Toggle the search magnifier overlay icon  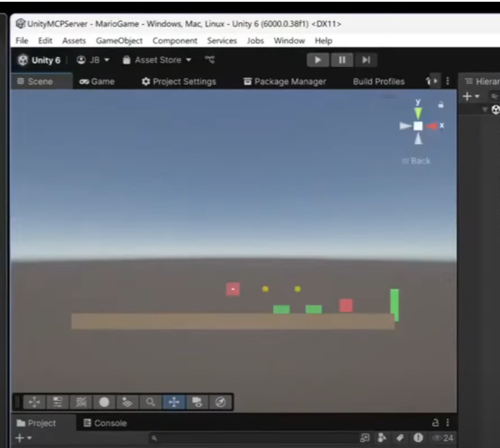[150, 402]
